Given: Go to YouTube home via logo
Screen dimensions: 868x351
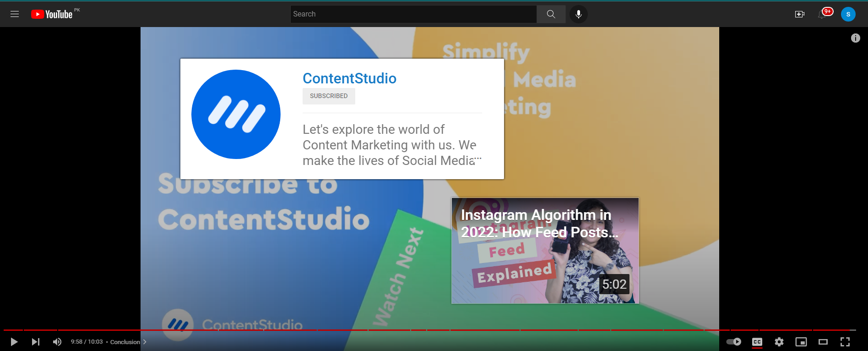Looking at the screenshot, I should (52, 14).
